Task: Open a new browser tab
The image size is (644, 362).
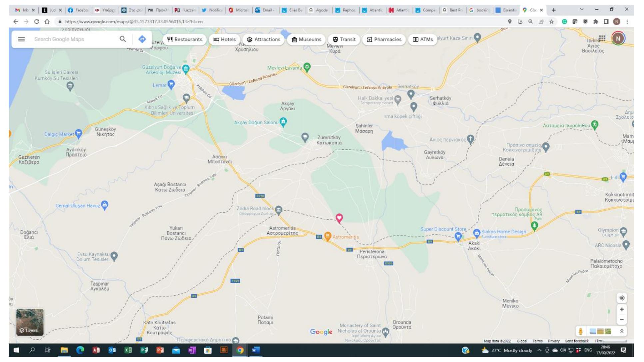Action: (x=554, y=10)
